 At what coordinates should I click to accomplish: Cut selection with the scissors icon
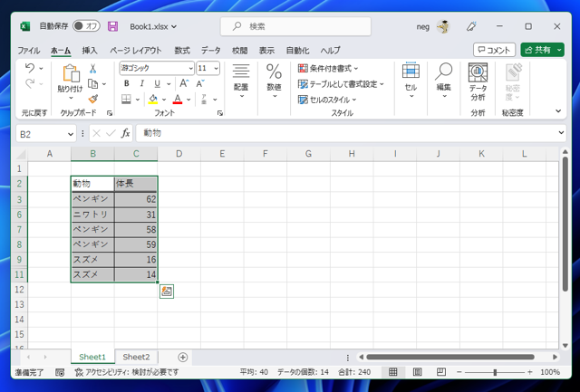92,68
